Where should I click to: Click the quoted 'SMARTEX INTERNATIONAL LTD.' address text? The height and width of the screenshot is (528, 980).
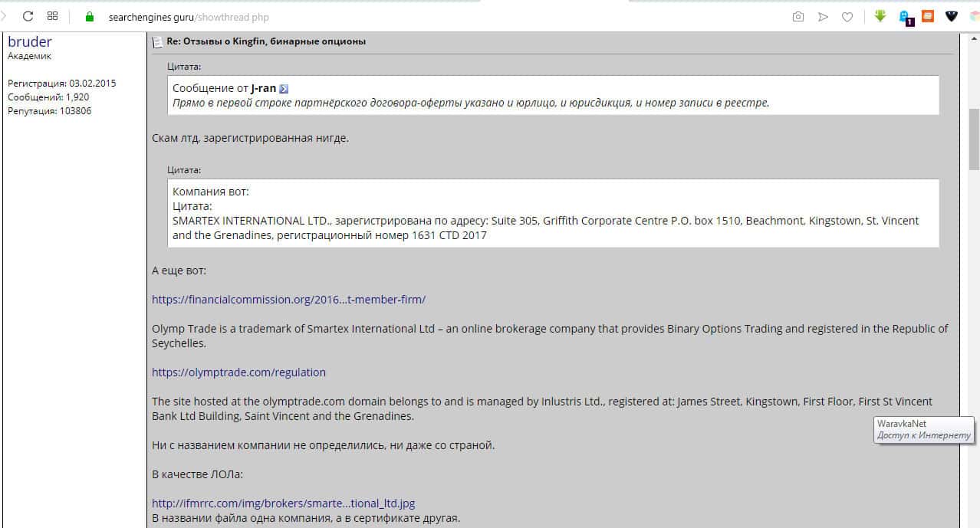tap(545, 228)
